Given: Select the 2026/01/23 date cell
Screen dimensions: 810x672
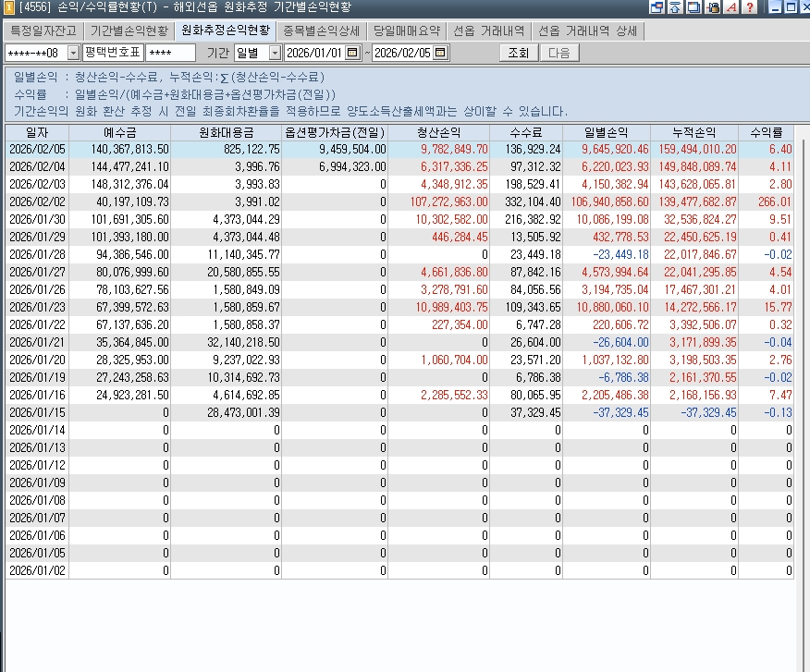Looking at the screenshot, I should point(37,307).
